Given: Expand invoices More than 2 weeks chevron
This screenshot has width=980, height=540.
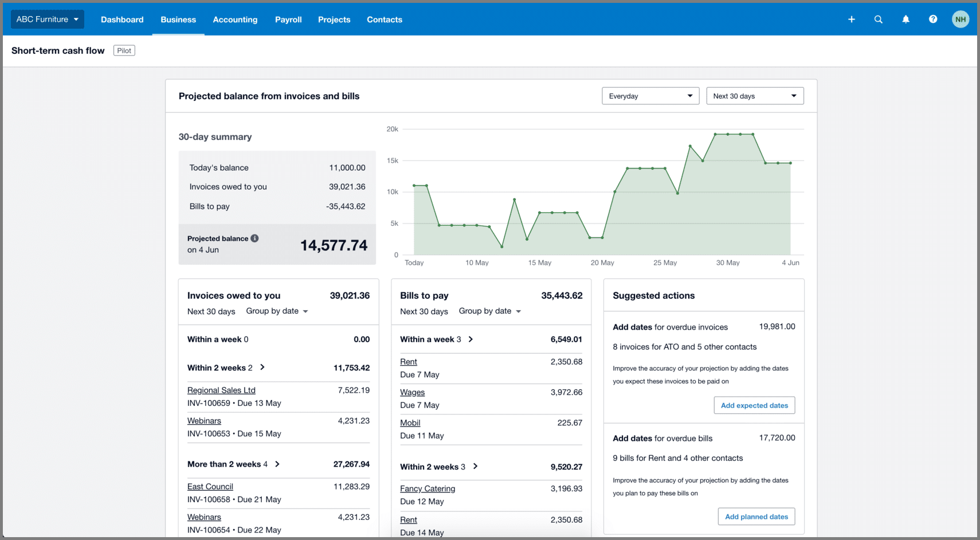Looking at the screenshot, I should point(277,464).
